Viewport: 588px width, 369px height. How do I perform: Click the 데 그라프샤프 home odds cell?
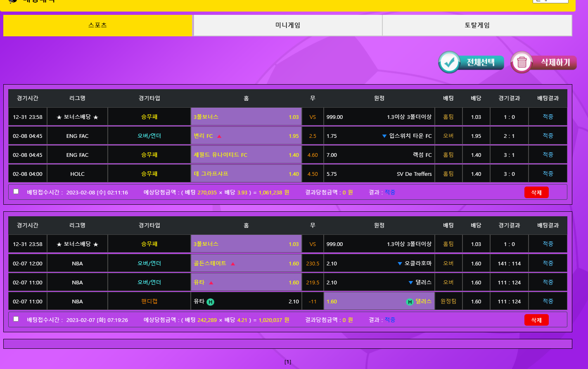(246, 174)
